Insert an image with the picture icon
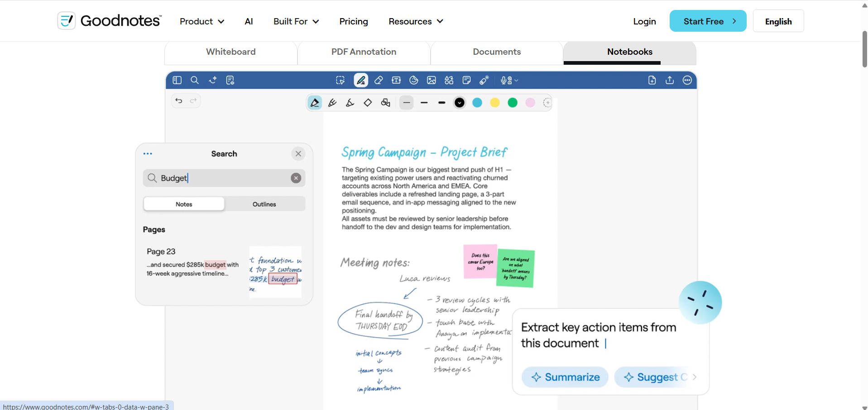The image size is (868, 410). pyautogui.click(x=432, y=80)
